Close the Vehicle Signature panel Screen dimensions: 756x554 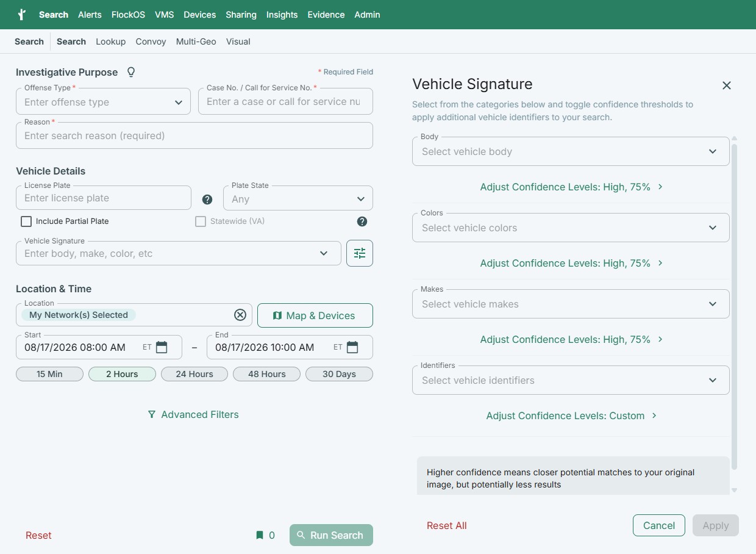[726, 85]
